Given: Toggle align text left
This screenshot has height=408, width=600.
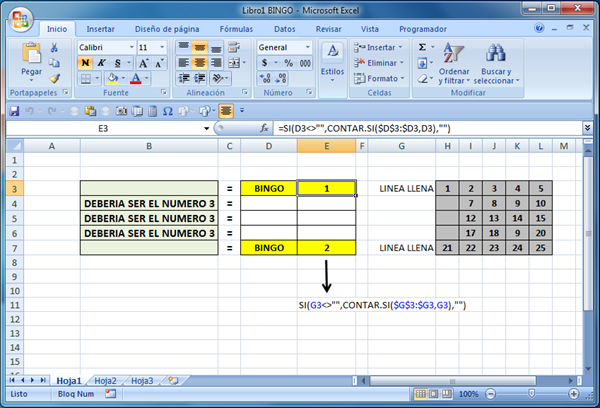Looking at the screenshot, I should [x=184, y=63].
